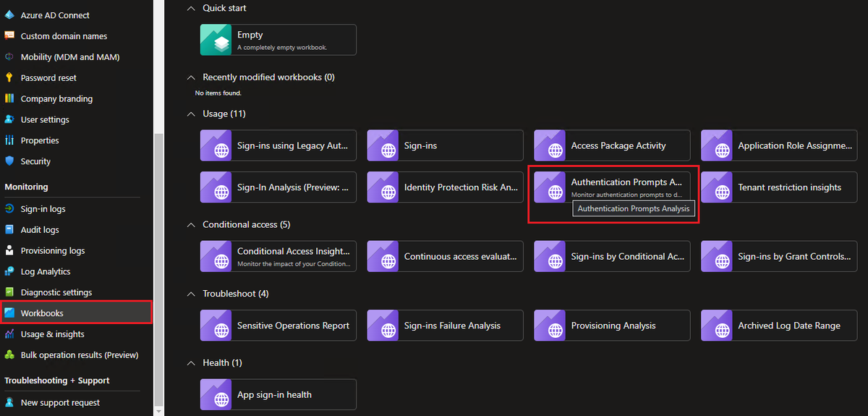Collapse the Troubleshoot (4) section

tap(191, 294)
